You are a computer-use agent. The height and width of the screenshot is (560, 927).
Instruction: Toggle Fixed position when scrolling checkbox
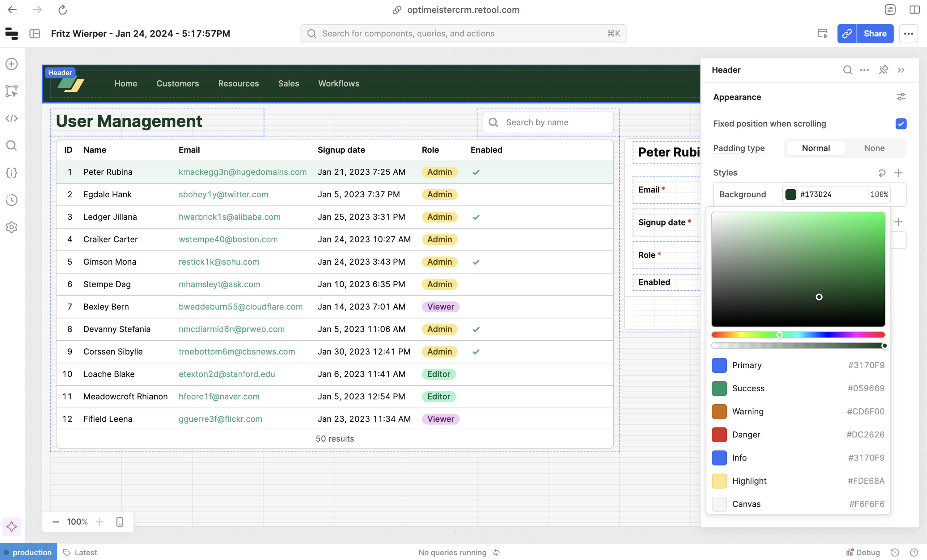901,124
